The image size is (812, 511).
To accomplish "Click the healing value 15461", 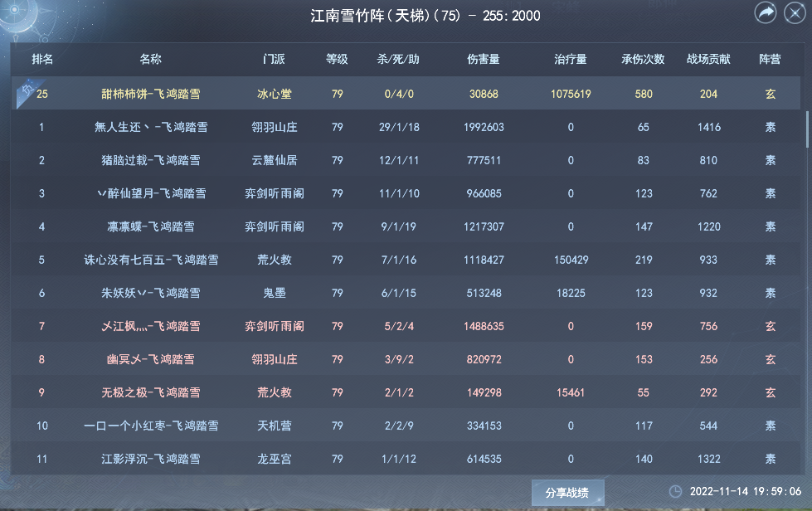I will [571, 392].
